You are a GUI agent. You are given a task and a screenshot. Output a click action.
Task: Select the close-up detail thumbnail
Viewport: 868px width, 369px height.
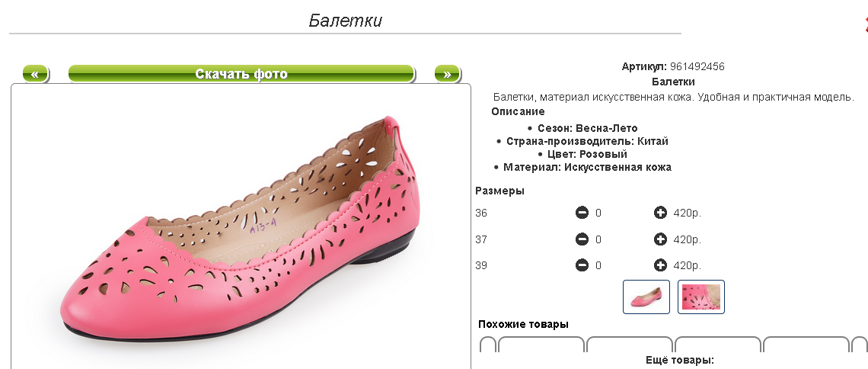pyautogui.click(x=701, y=297)
